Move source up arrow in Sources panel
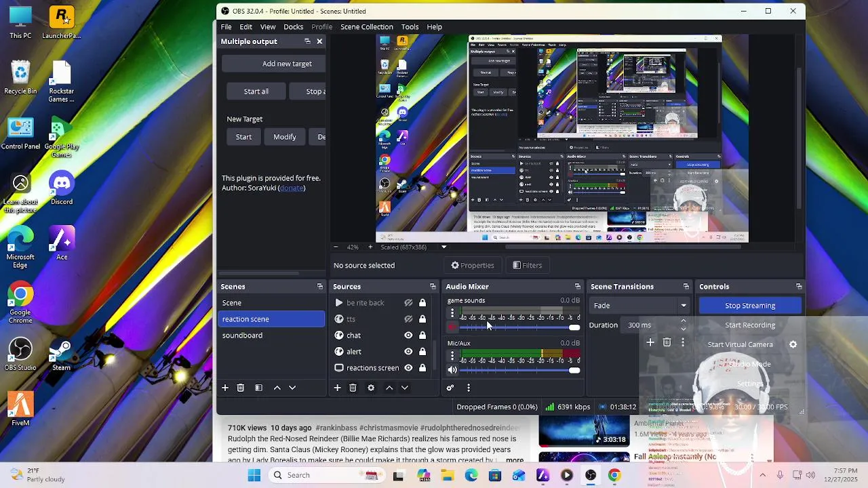868x488 pixels. (389, 388)
